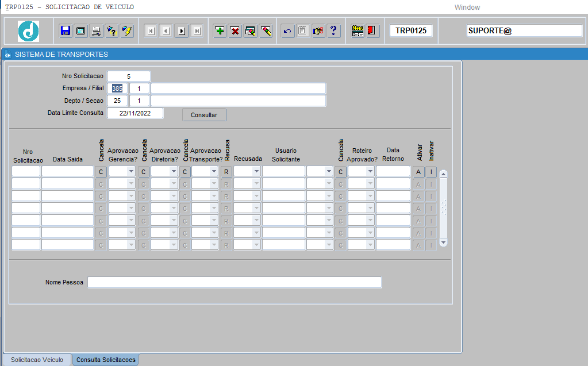This screenshot has height=366, width=588.
Task: Click the Nome Pessoa input field
Action: point(235,282)
